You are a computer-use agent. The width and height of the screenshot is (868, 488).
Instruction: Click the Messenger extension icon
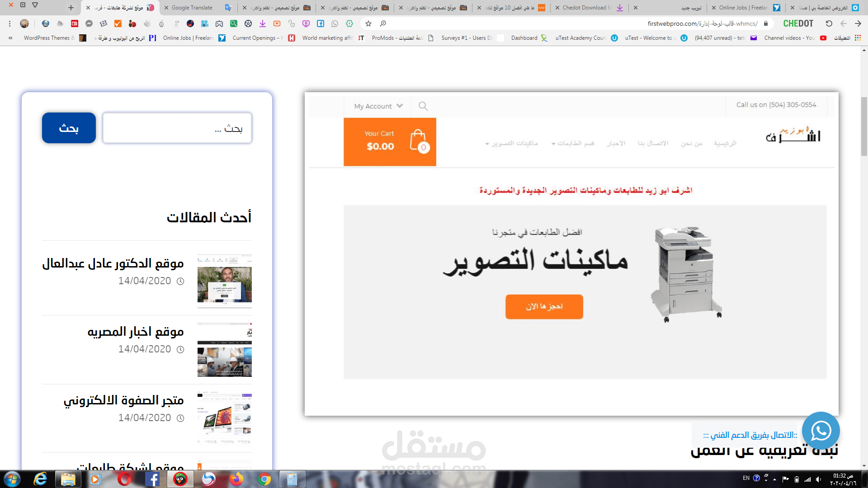89,23
